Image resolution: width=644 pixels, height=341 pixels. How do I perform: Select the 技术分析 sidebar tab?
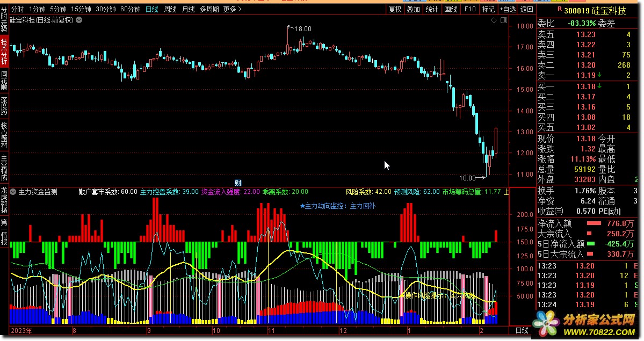4,51
